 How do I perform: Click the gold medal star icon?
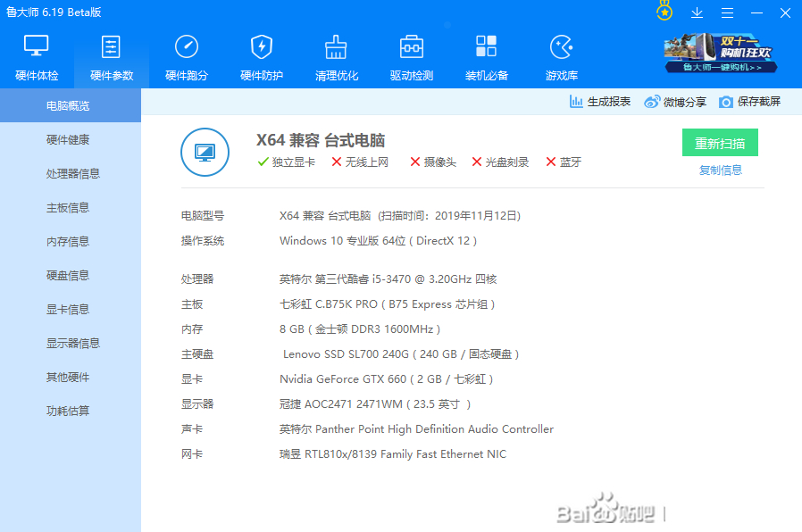[664, 12]
